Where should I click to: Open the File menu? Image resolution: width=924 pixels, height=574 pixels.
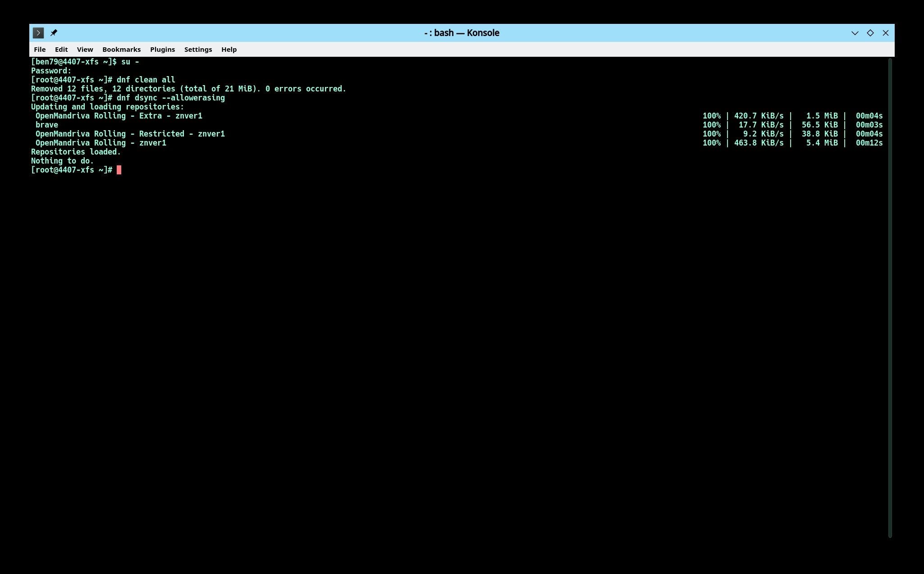click(x=40, y=50)
